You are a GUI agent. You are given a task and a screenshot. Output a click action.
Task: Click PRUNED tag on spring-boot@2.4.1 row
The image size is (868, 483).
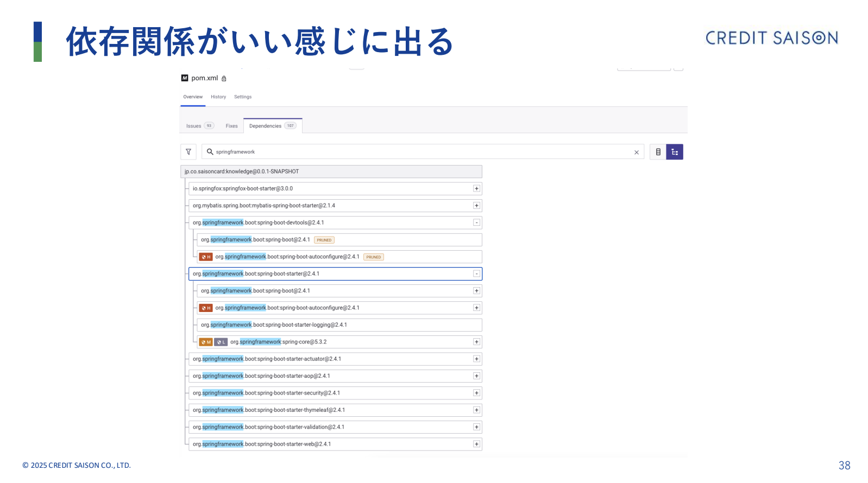(x=324, y=240)
